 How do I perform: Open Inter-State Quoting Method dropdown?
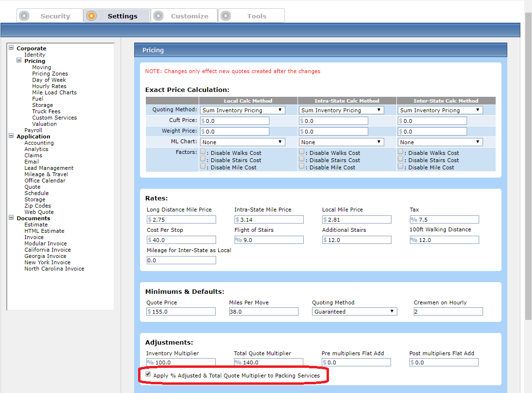point(440,110)
